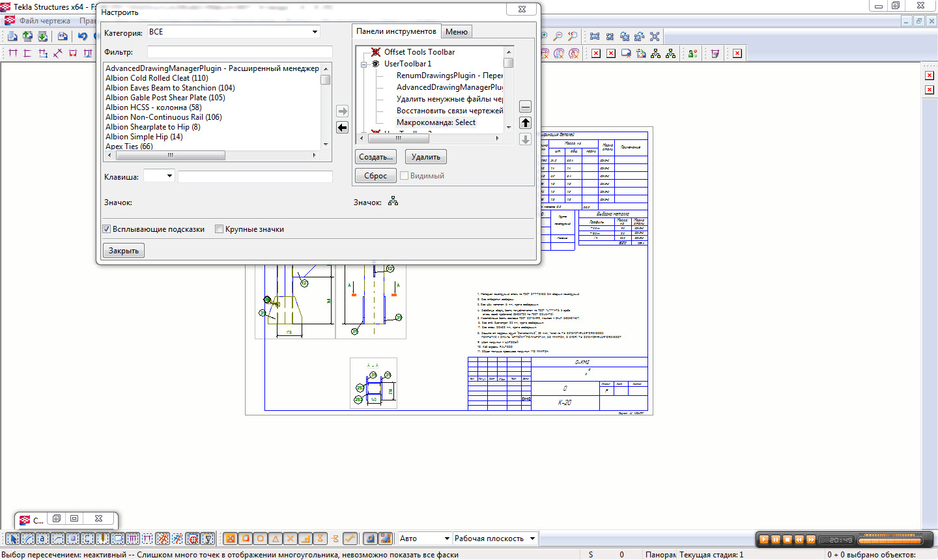Click the horizontal dimension tool icon
The width and height of the screenshot is (938, 560).
coord(12,53)
